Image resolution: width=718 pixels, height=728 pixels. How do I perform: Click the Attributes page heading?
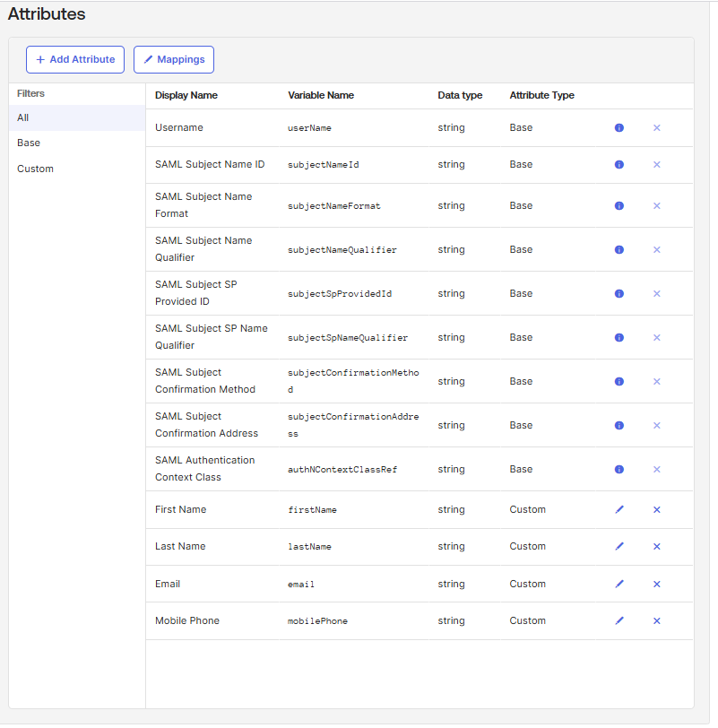tap(47, 14)
